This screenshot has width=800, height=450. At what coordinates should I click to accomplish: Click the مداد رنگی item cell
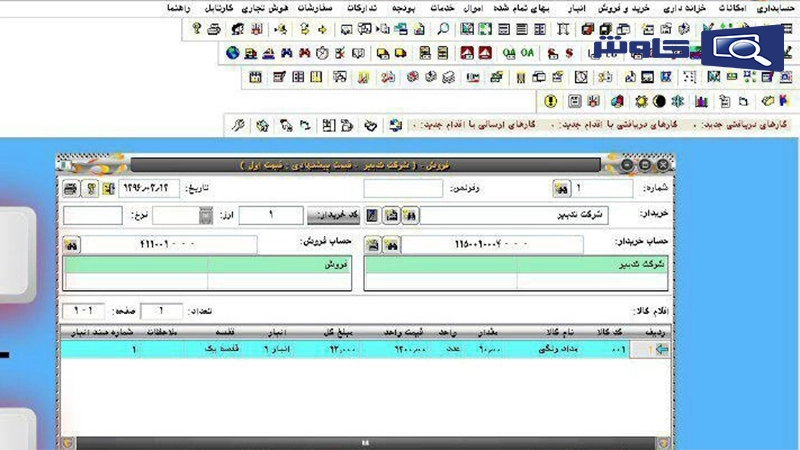click(x=558, y=349)
